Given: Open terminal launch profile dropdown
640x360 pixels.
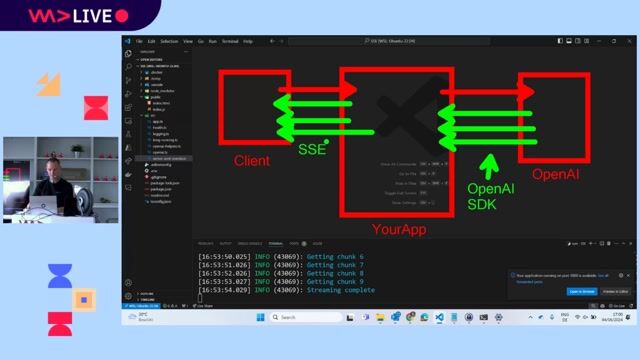Looking at the screenshot, I should click(595, 244).
